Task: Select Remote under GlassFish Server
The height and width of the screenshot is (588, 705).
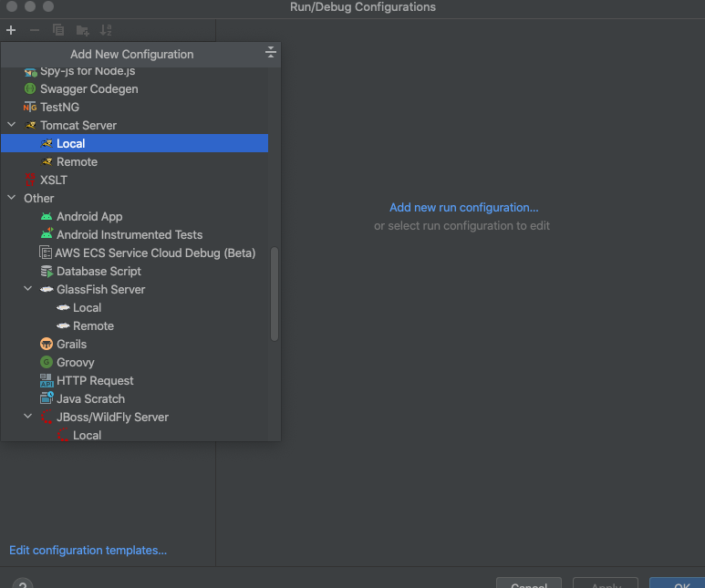Action: 134,326
